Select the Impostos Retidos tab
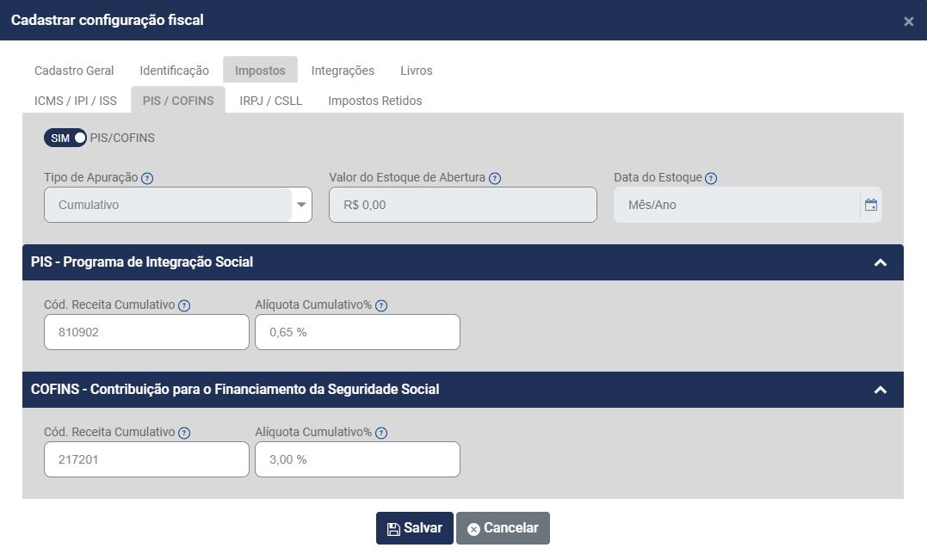The width and height of the screenshot is (927, 560). (374, 101)
